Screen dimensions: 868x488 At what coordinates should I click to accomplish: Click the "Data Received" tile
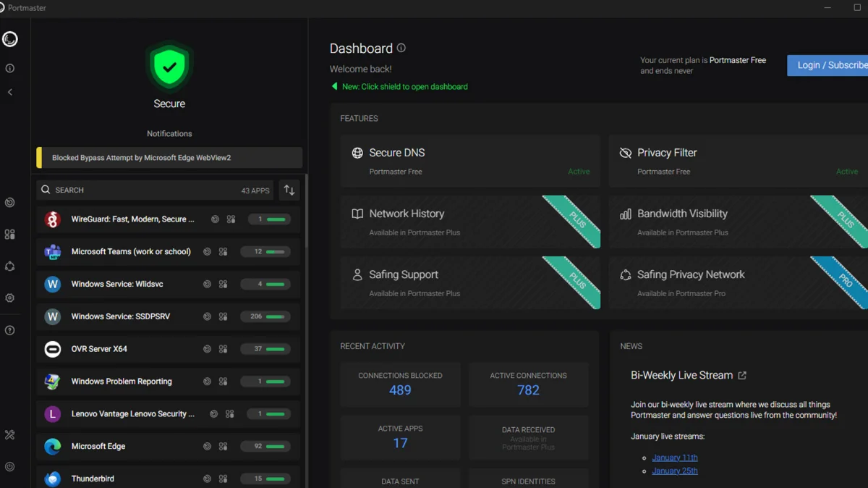point(528,437)
